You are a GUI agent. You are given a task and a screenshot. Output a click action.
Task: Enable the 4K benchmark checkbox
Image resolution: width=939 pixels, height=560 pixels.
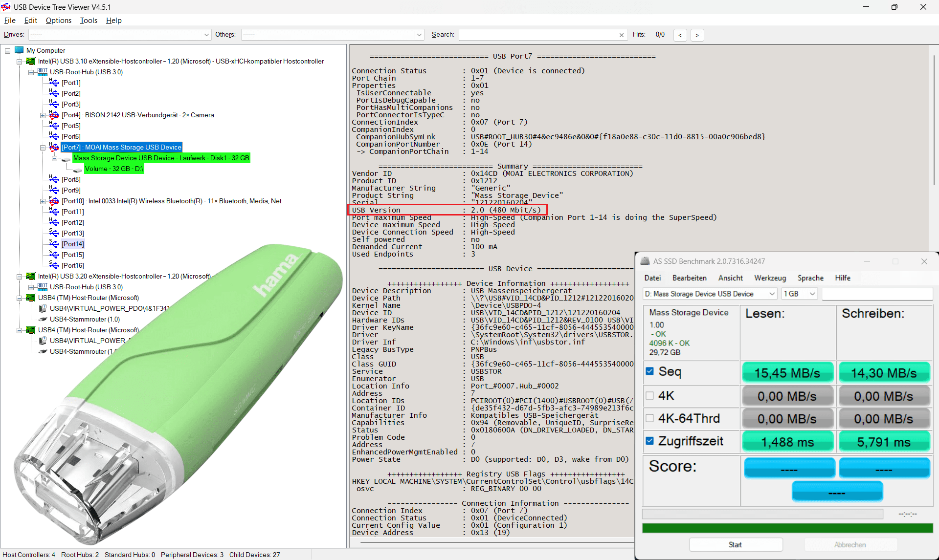click(649, 396)
